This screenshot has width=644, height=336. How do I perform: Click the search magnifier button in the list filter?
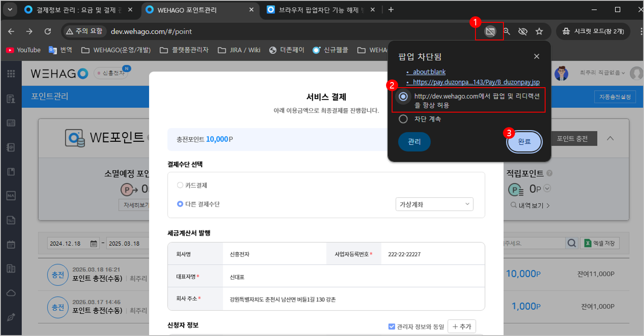572,243
